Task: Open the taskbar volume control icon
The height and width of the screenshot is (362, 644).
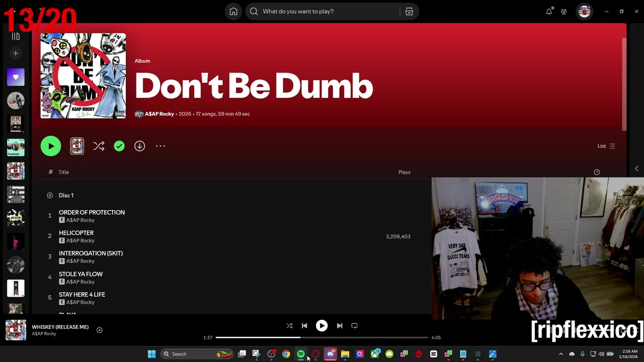Action: point(601,354)
